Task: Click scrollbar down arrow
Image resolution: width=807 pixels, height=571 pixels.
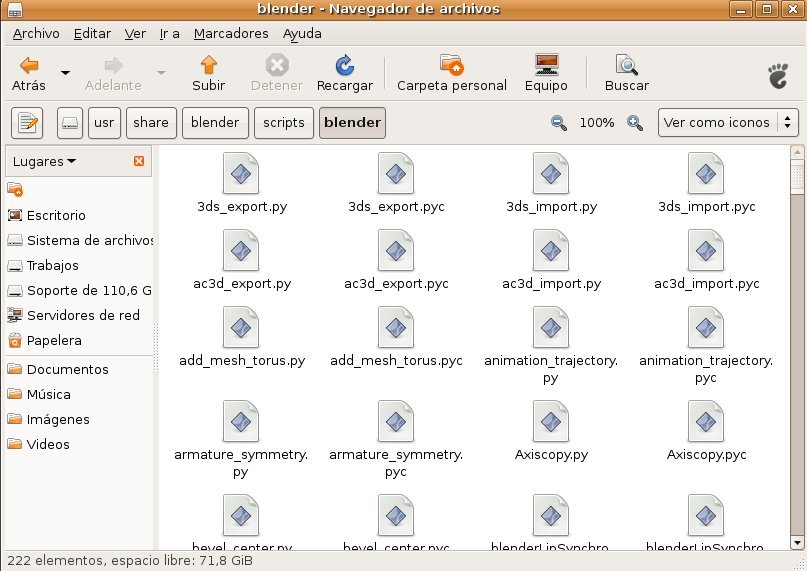Action: pos(797,543)
